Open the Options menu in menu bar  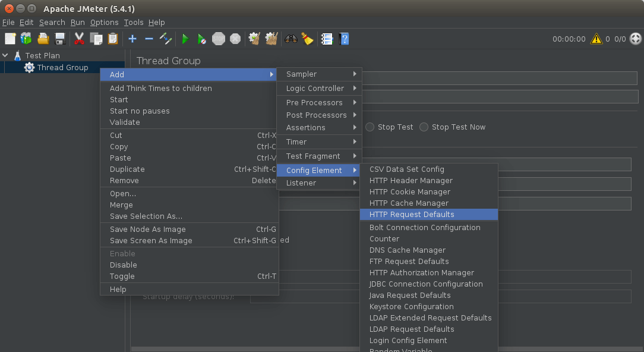[x=104, y=23]
